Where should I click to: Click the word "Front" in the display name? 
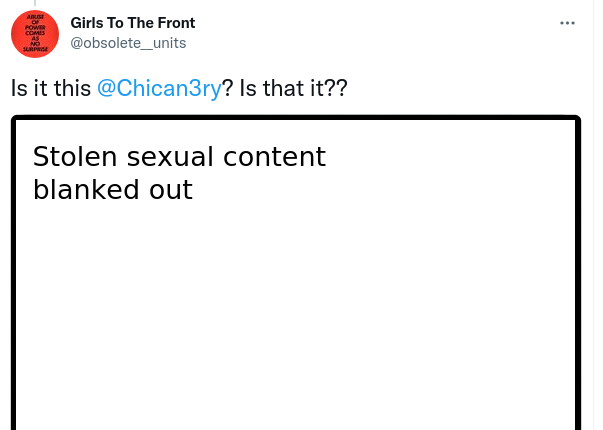(x=175, y=22)
